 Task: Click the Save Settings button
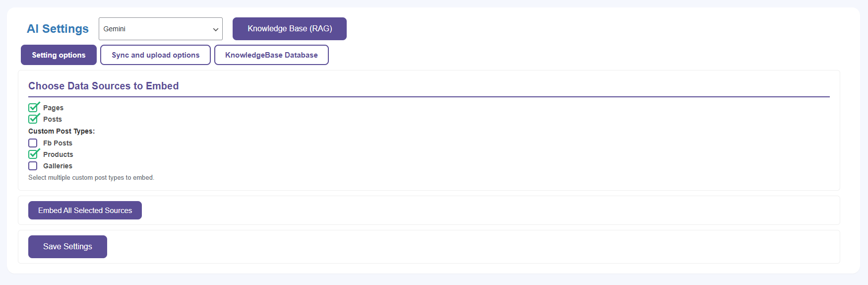click(67, 247)
